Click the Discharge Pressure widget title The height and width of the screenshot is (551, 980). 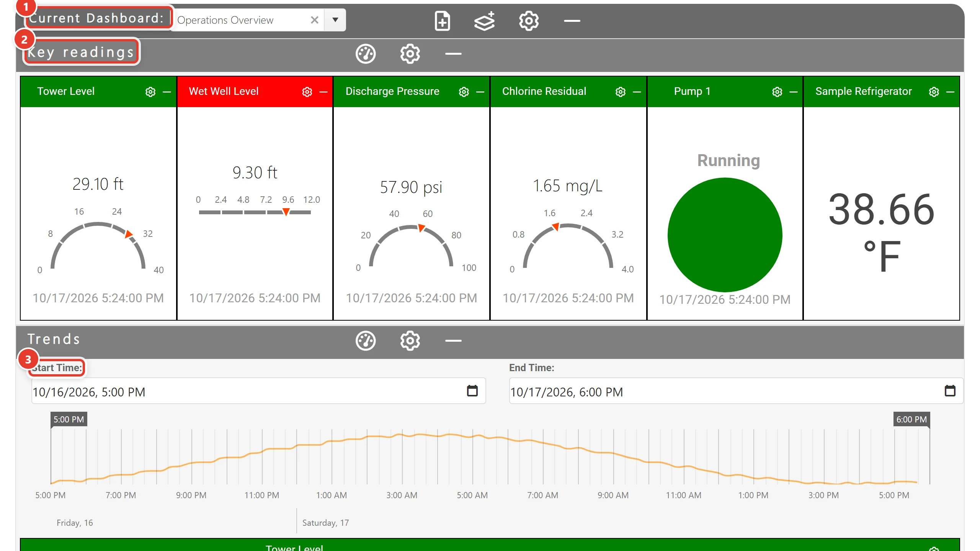pyautogui.click(x=392, y=91)
